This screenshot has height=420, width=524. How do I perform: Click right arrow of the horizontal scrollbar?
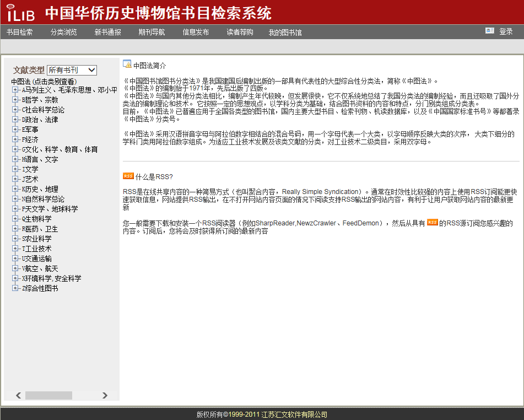(x=105, y=395)
